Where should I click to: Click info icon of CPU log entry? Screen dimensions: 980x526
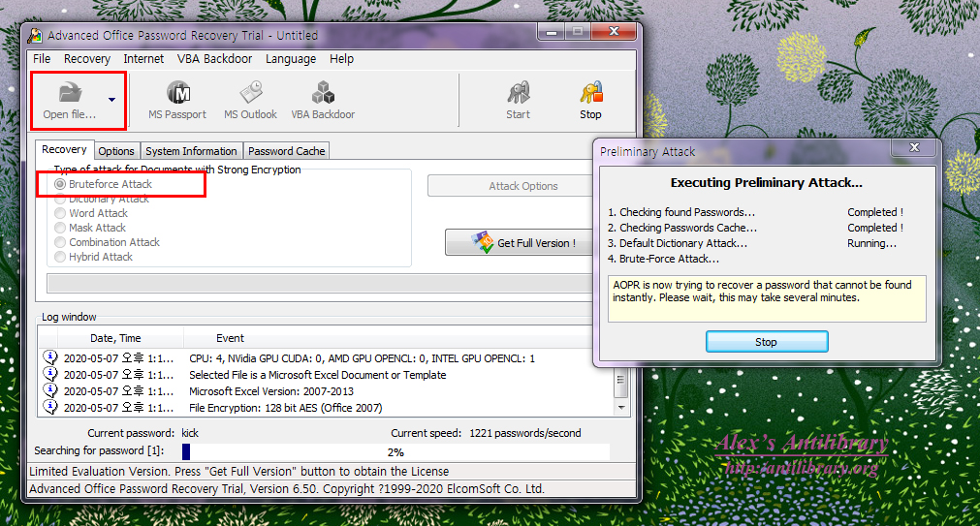click(x=50, y=357)
